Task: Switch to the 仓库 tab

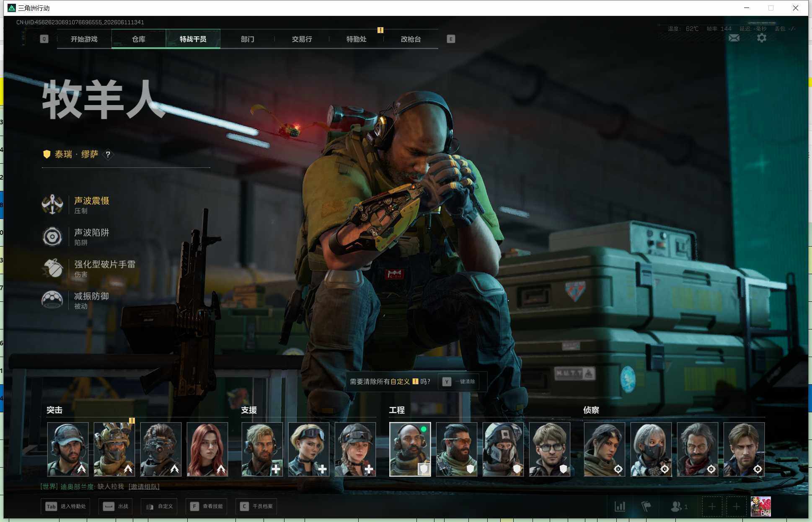Action: point(139,39)
